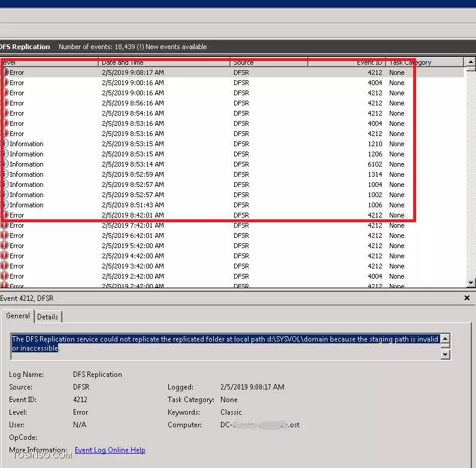
Task: Select event 4004 logged at 9:00:16 AM
Action: [x=232, y=83]
